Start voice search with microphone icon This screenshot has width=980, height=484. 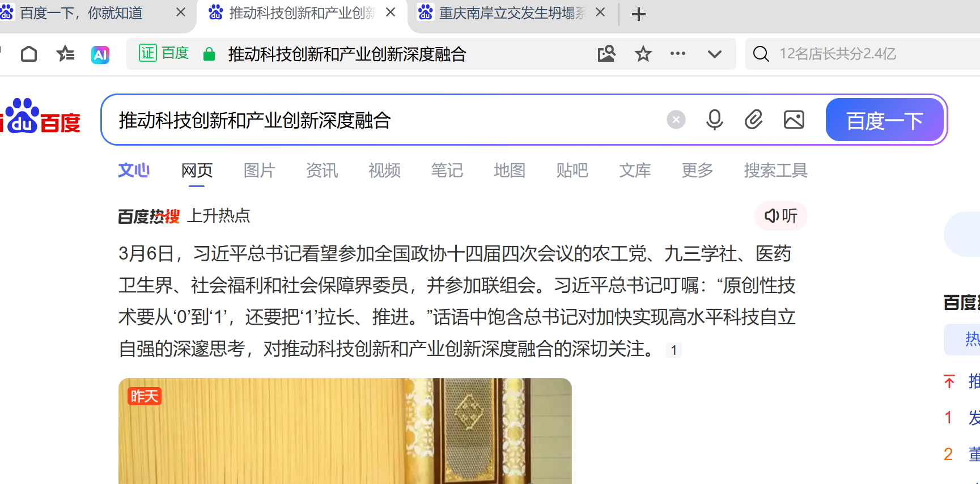tap(714, 120)
